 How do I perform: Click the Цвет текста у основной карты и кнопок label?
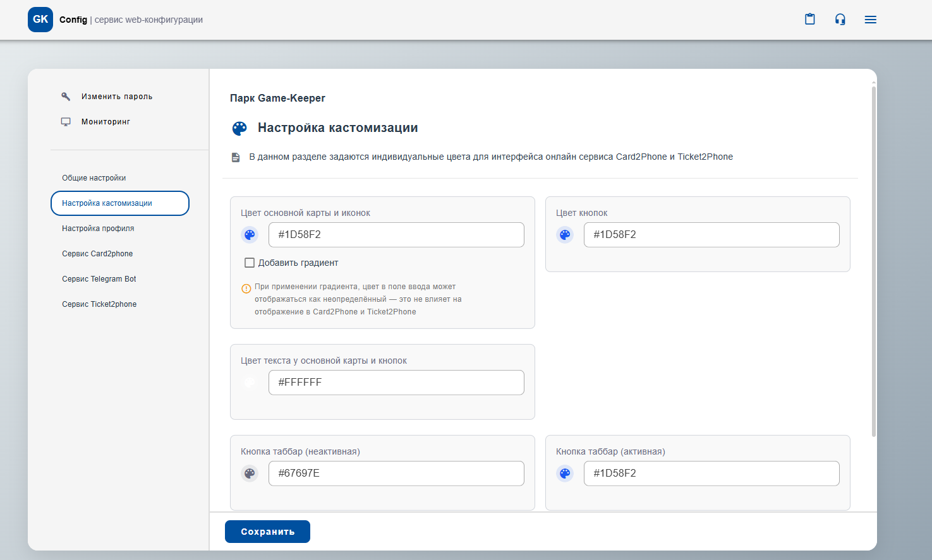324,360
